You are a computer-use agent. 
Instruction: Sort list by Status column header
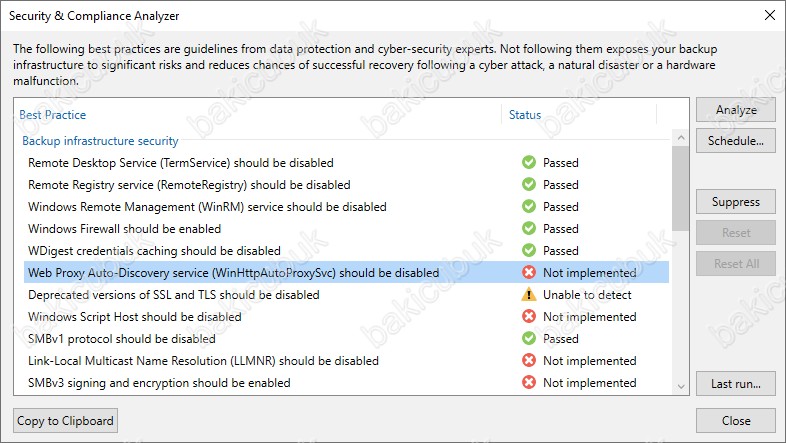tap(525, 115)
